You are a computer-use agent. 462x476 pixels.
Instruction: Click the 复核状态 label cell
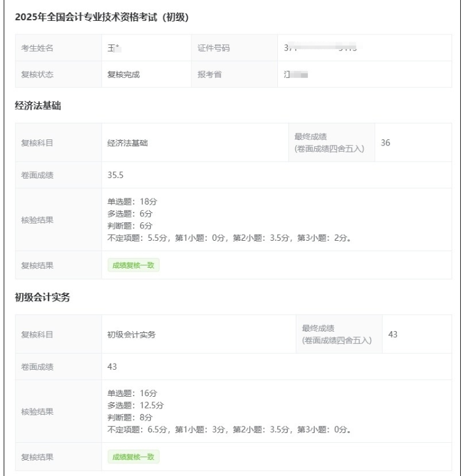(x=37, y=75)
